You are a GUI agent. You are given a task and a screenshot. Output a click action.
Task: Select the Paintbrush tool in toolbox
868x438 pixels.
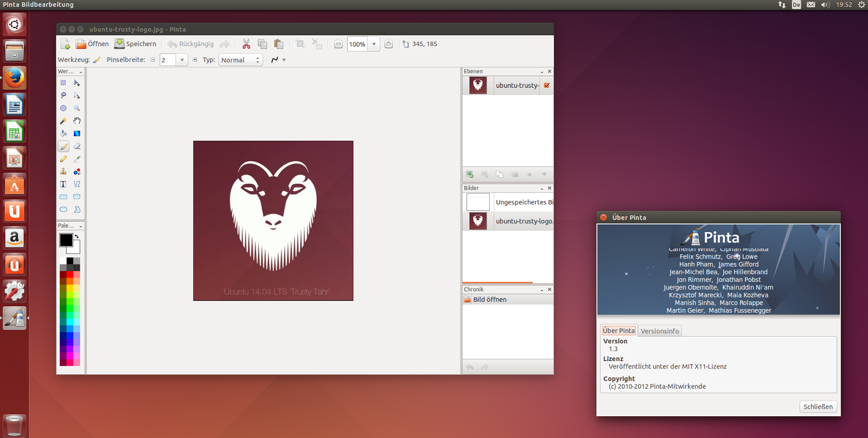point(63,146)
